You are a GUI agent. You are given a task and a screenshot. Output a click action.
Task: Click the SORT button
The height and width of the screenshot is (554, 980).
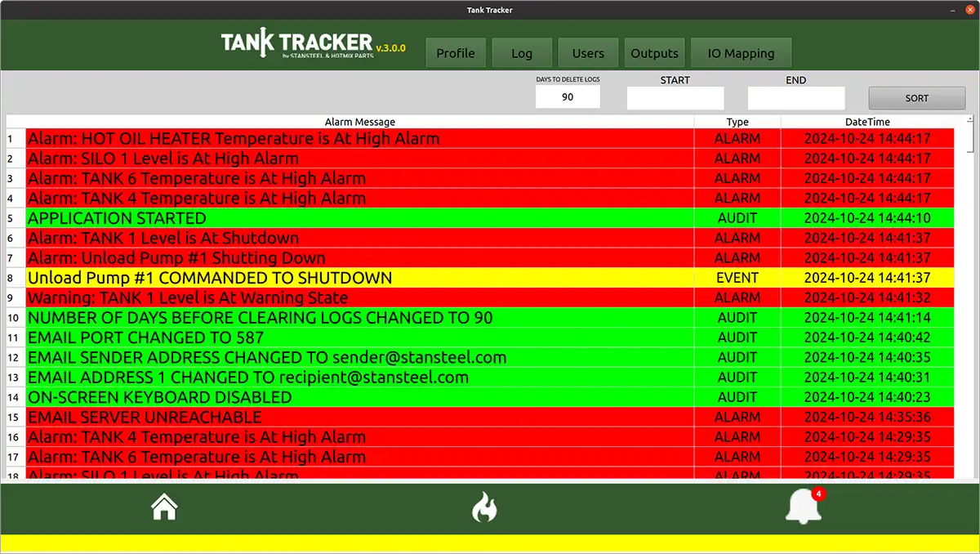click(x=917, y=98)
